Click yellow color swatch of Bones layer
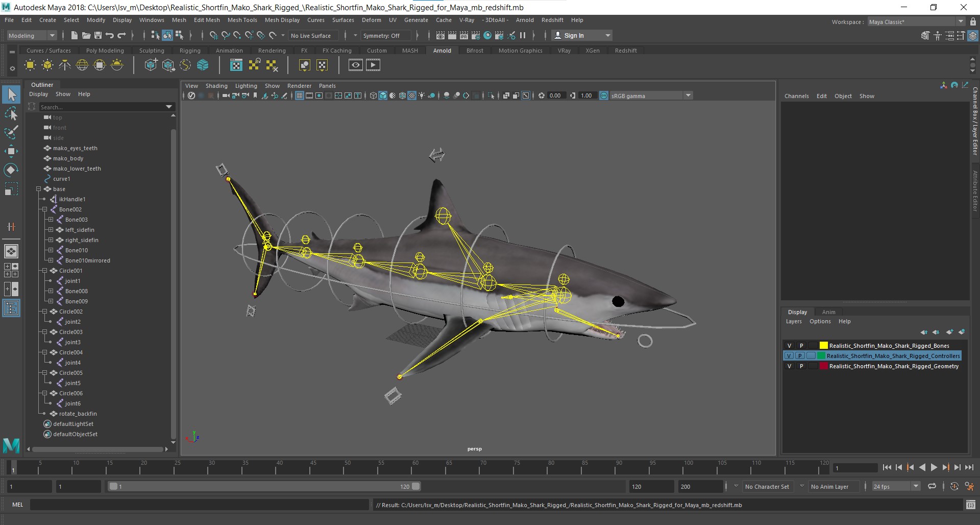 pos(823,346)
